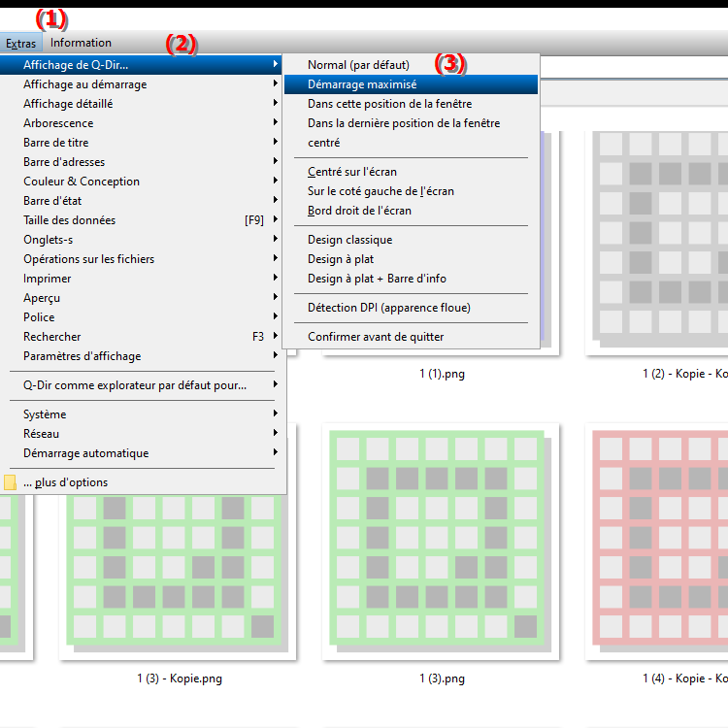Select Démarrage maximisé option
This screenshot has width=728, height=728.
click(x=411, y=84)
